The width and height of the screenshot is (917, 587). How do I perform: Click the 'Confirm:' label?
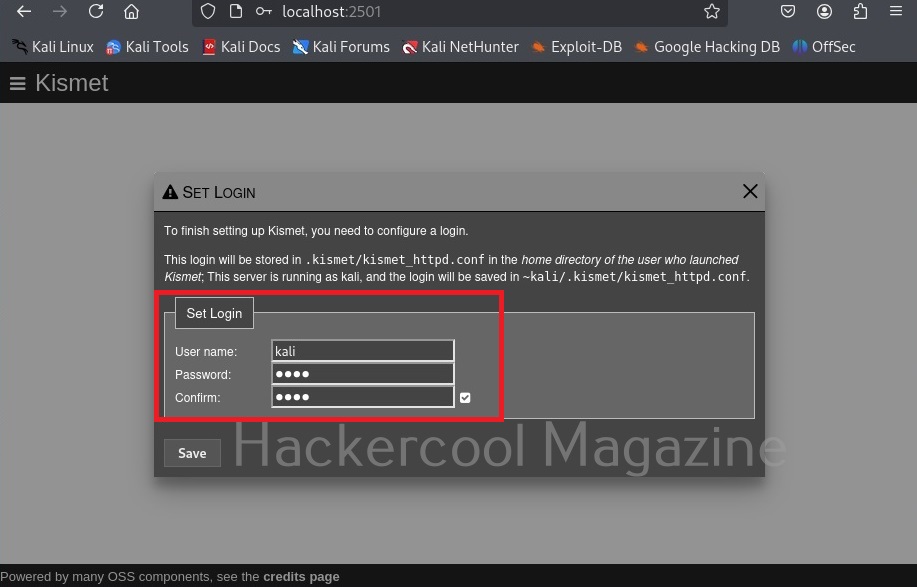click(198, 398)
